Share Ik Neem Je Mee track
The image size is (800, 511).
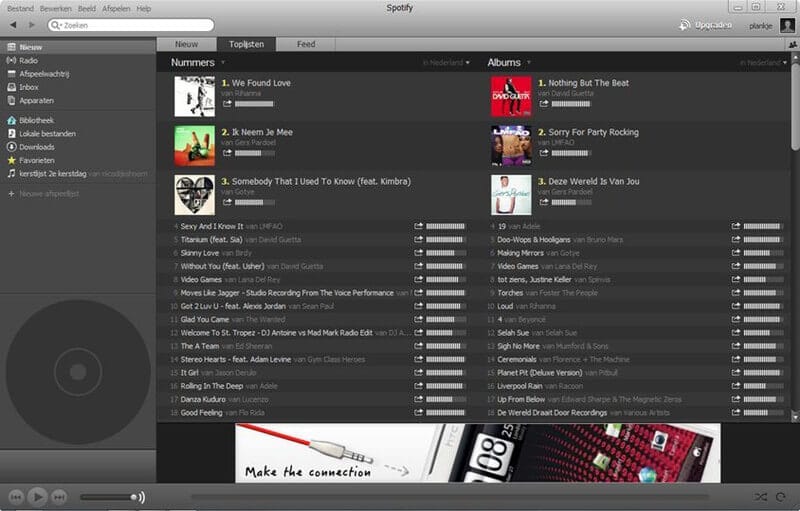[x=227, y=152]
